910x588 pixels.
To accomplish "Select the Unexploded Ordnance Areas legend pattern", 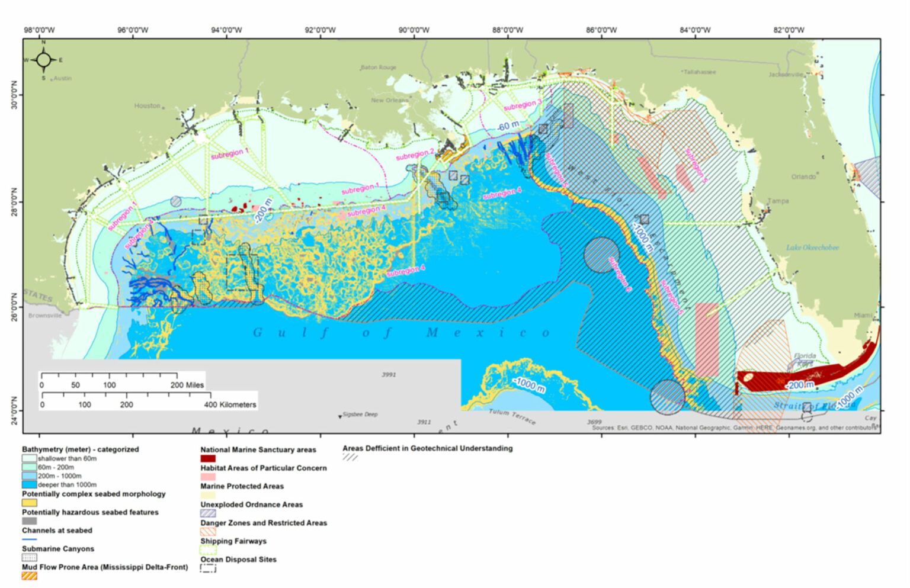I will (209, 513).
